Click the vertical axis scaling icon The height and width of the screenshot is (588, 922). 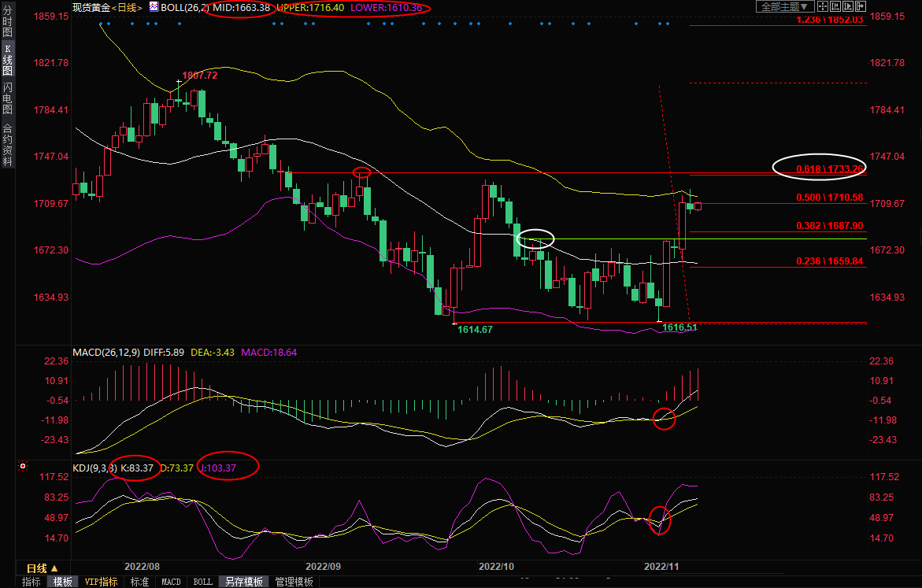coord(835,6)
